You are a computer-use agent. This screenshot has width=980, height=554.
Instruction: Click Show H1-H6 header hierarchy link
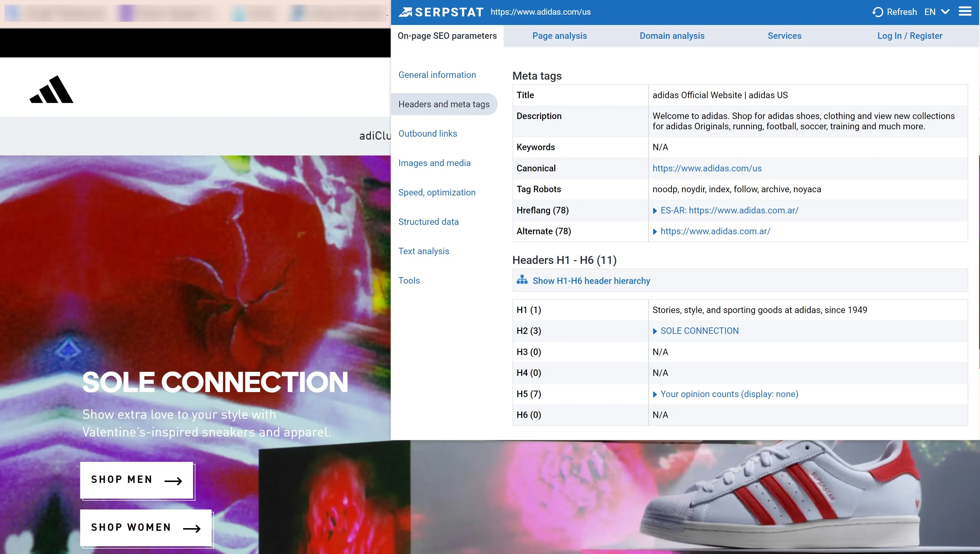(591, 281)
